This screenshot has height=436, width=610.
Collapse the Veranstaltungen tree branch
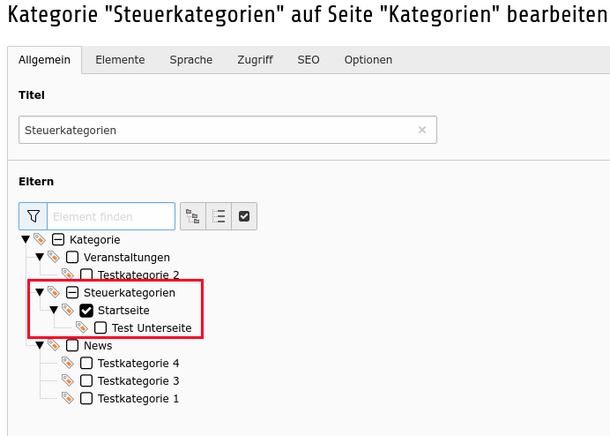click(40, 257)
